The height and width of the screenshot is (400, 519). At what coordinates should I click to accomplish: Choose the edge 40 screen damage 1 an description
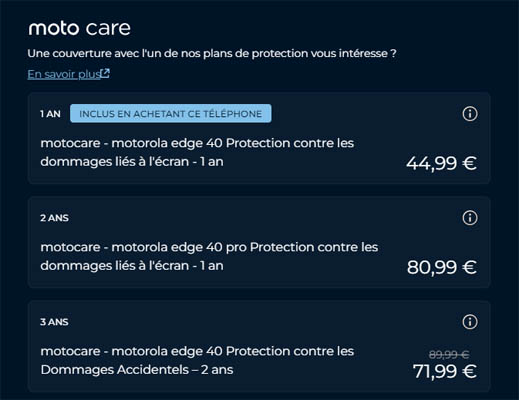tap(197, 152)
